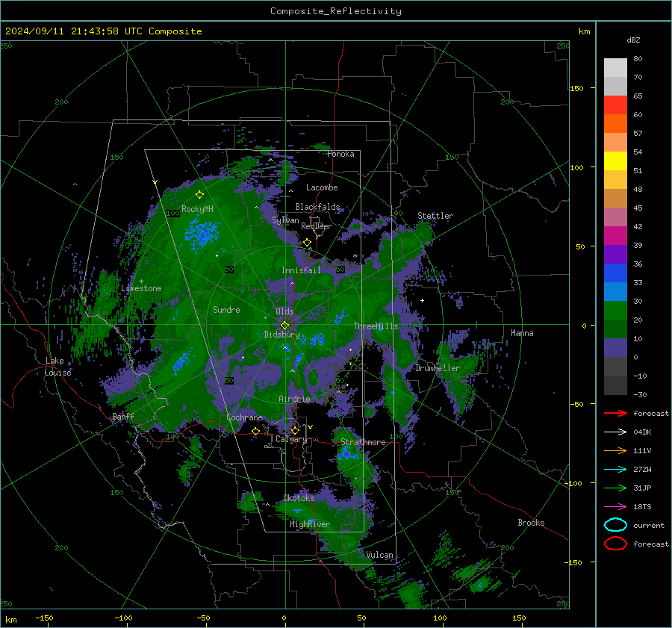Click the Banff label
This screenshot has width=672, height=628.
pos(123,417)
